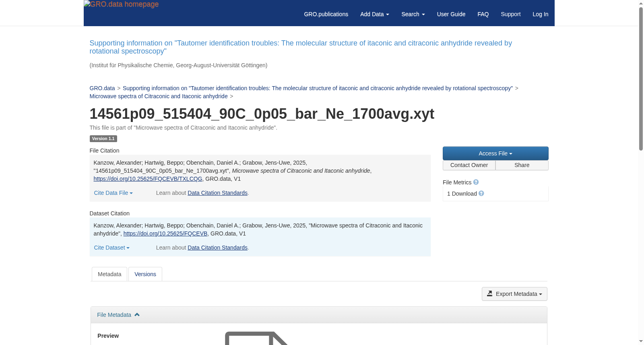Open the Support page

coord(511,14)
